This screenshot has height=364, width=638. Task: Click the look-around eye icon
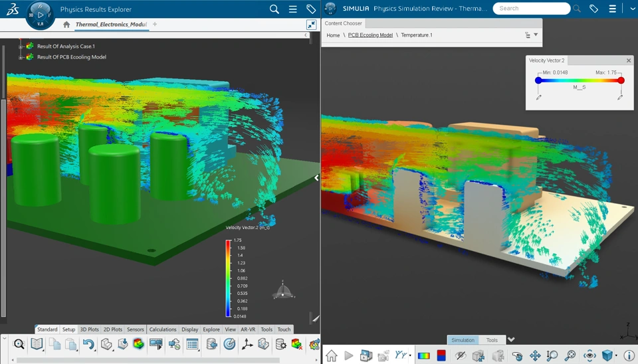pos(589,355)
